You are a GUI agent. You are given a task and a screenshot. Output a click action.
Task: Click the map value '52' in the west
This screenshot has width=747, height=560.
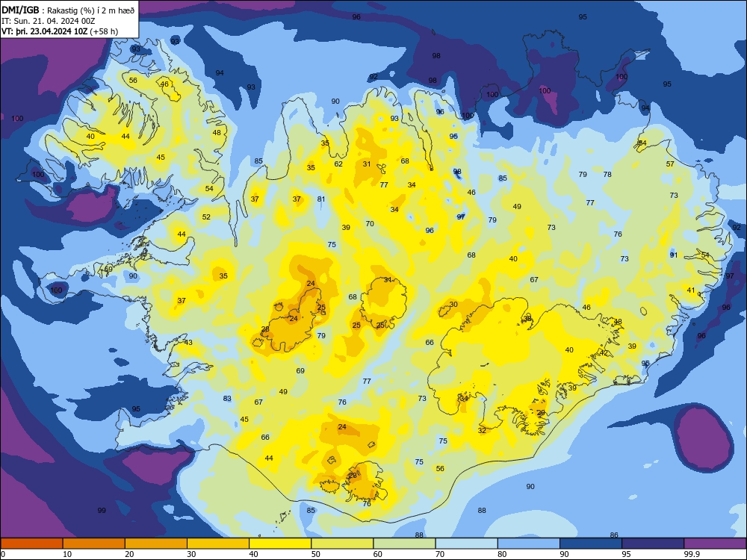coord(206,217)
